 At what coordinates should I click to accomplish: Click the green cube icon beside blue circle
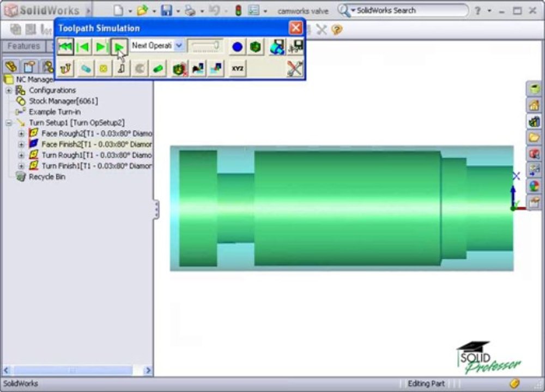tap(256, 46)
